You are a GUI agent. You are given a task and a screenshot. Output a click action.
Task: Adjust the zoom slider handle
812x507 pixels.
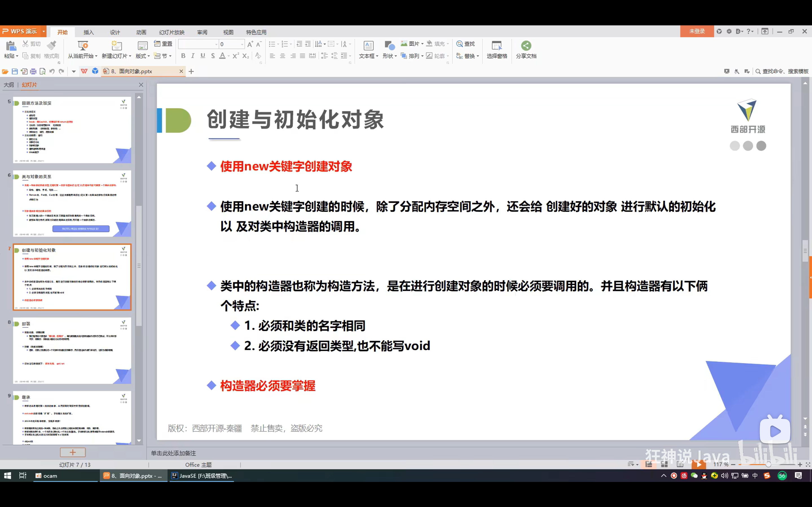tap(768, 464)
